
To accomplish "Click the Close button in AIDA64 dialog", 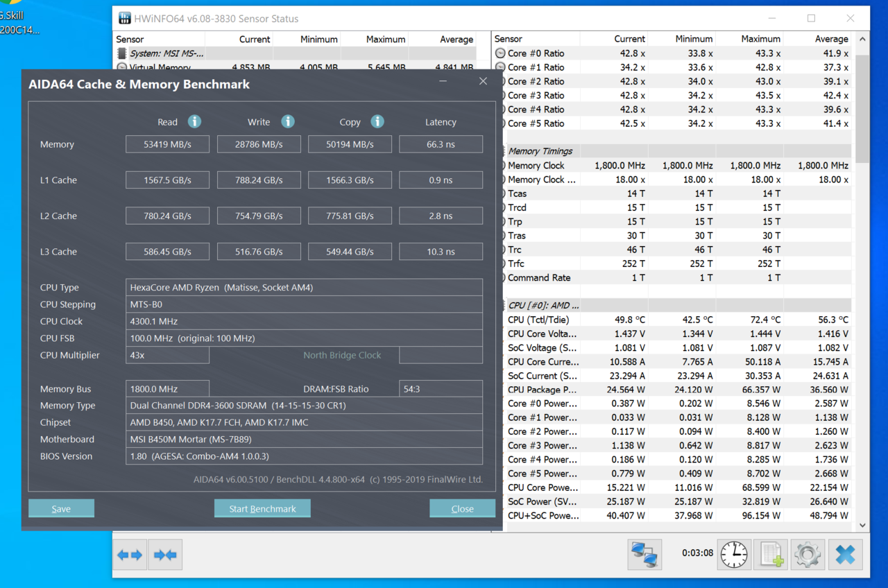I will pos(462,508).
